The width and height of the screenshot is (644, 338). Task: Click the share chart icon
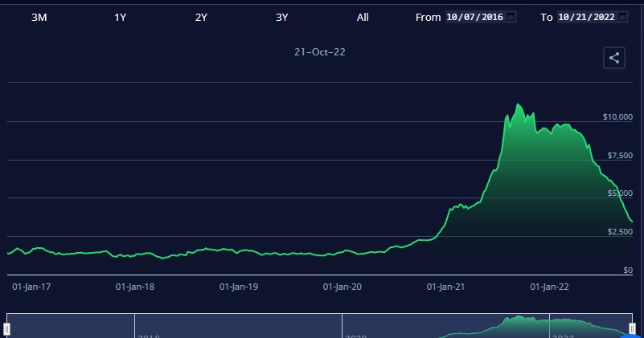pos(614,58)
